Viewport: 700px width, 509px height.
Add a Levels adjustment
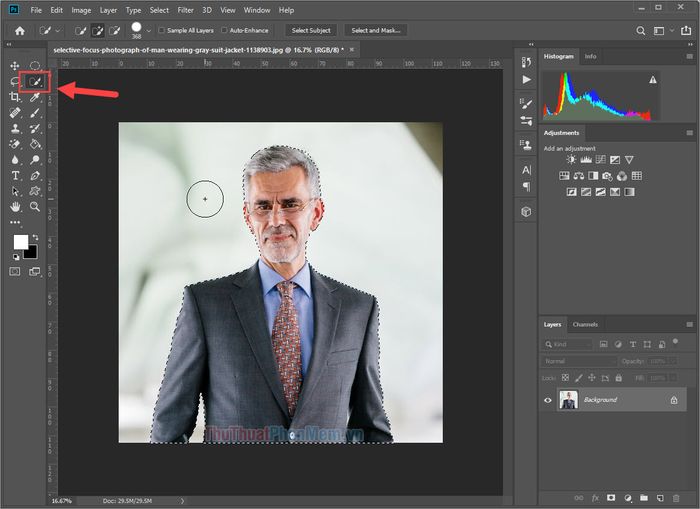pyautogui.click(x=586, y=160)
